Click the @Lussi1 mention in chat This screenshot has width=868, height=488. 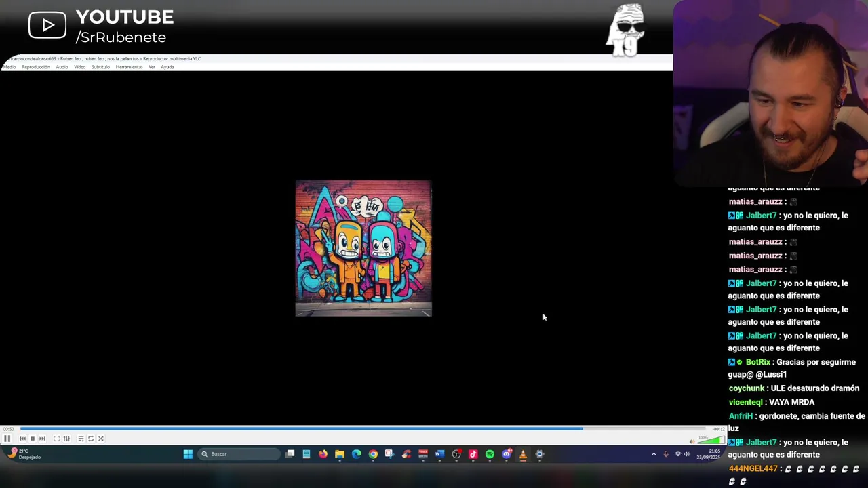[x=771, y=374]
